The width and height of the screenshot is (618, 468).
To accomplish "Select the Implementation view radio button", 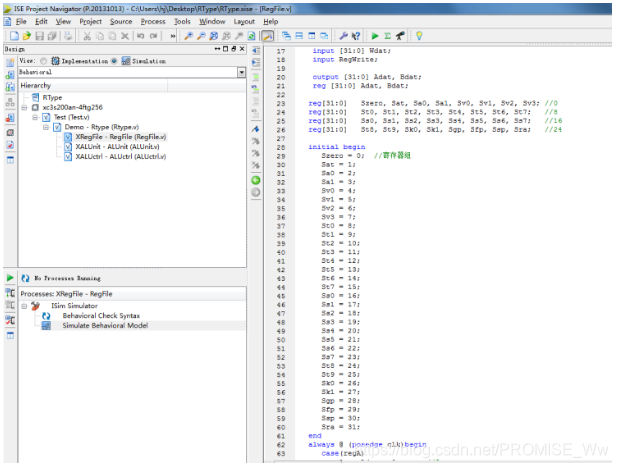I will tap(43, 61).
